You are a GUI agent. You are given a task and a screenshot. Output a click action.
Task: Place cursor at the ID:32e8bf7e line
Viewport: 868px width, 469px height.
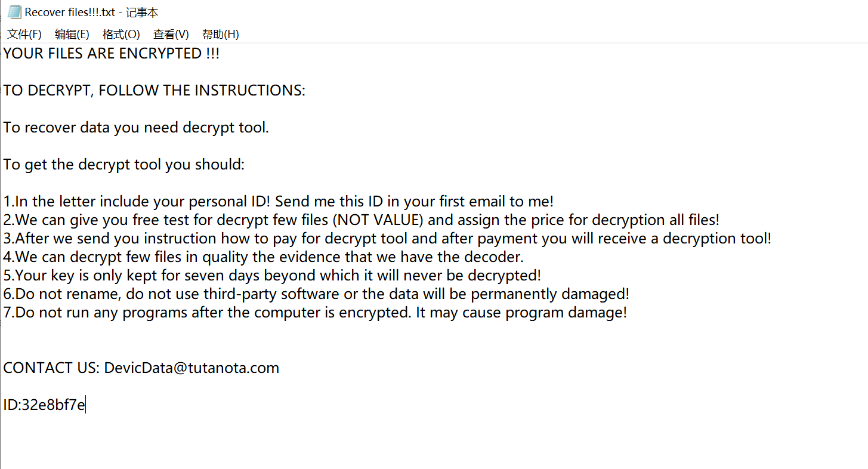click(45, 406)
